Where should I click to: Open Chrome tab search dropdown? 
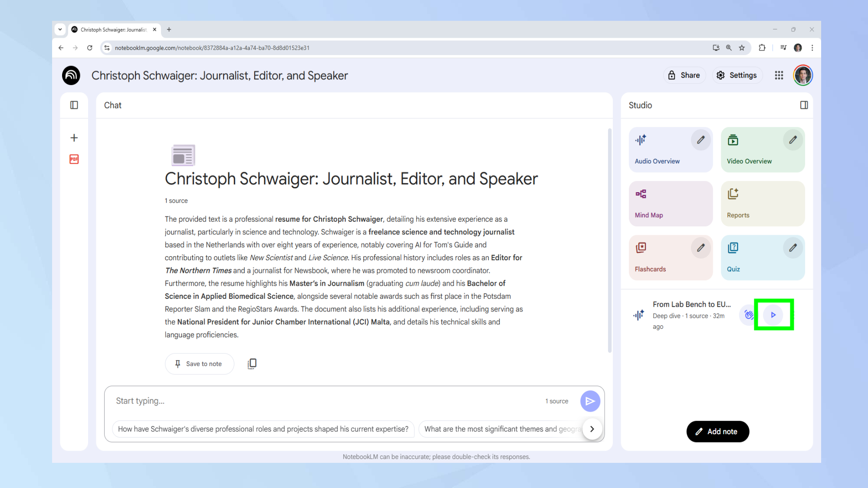coord(60,29)
